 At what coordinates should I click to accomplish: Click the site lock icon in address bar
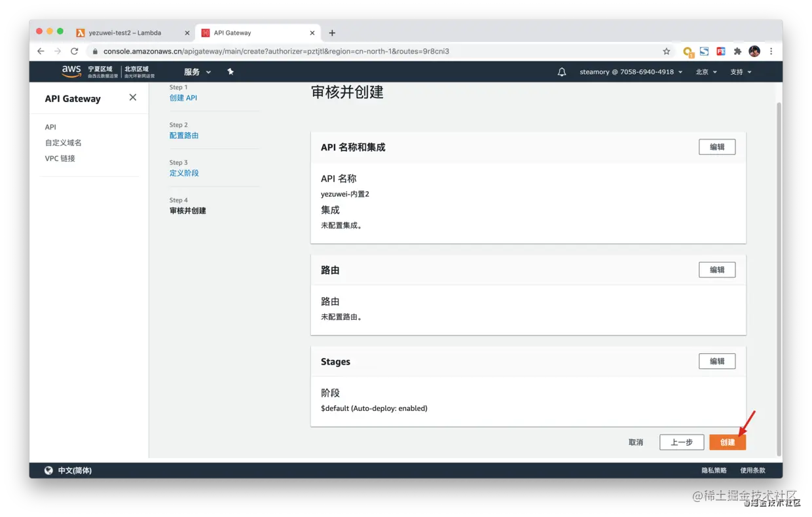pyautogui.click(x=95, y=51)
